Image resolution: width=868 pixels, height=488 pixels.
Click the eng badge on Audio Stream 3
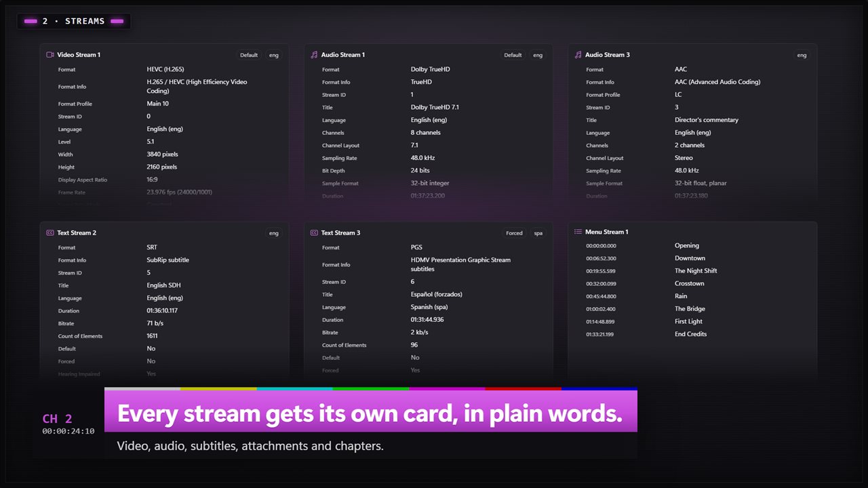[x=802, y=55]
